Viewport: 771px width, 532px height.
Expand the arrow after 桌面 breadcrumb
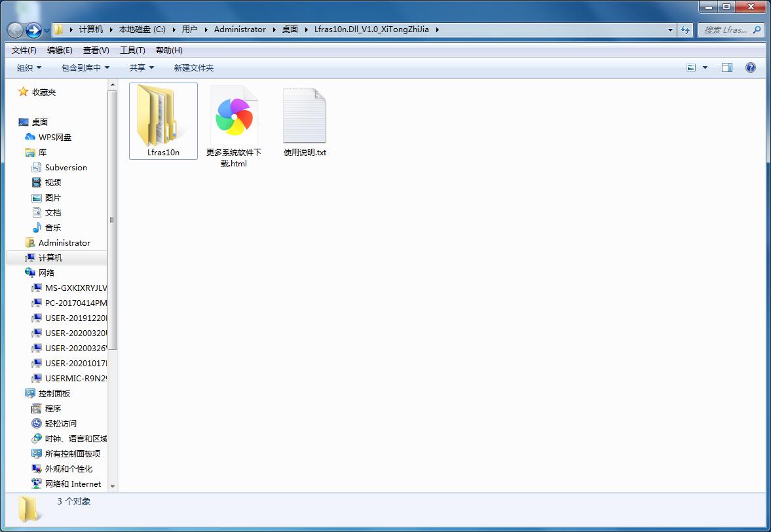point(307,29)
